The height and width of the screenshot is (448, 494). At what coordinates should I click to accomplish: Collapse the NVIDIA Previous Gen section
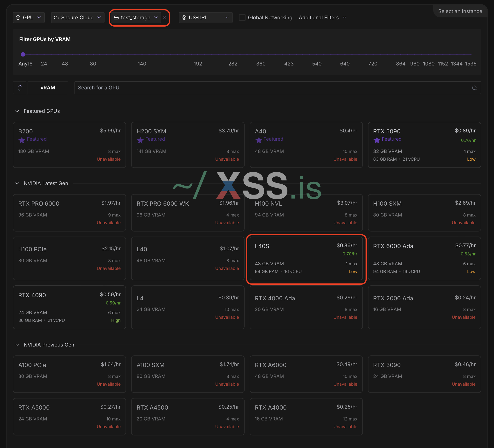point(17,345)
